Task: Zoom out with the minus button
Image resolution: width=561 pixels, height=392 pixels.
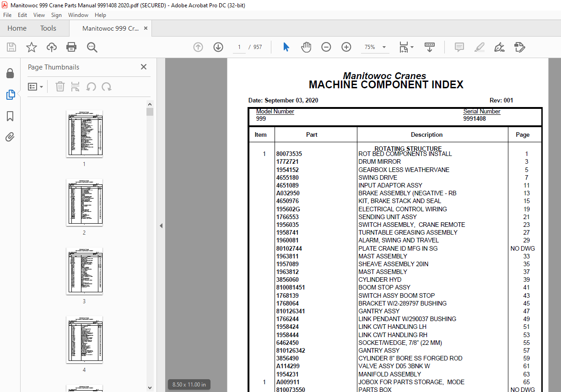Action: [326, 47]
